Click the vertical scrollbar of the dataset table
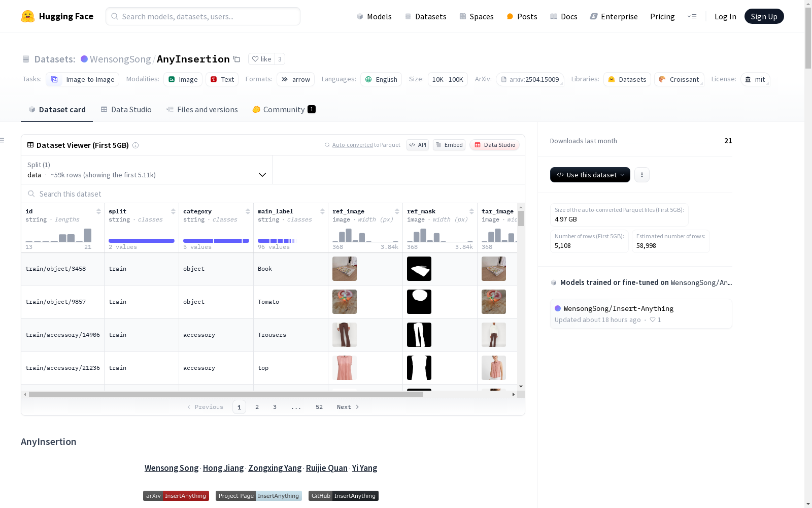Image resolution: width=812 pixels, height=508 pixels. coord(521,218)
